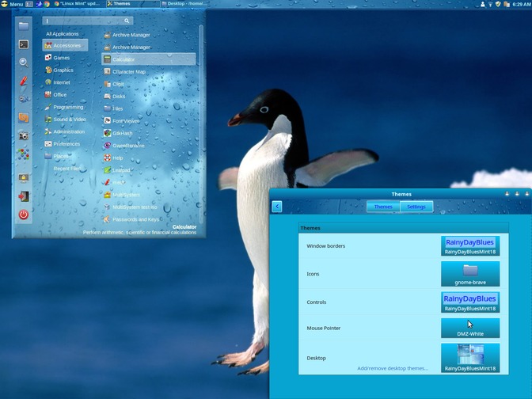Launch the Terminal favorite in menu sidebar
Screen dimensions: 532x399
(x=24, y=44)
